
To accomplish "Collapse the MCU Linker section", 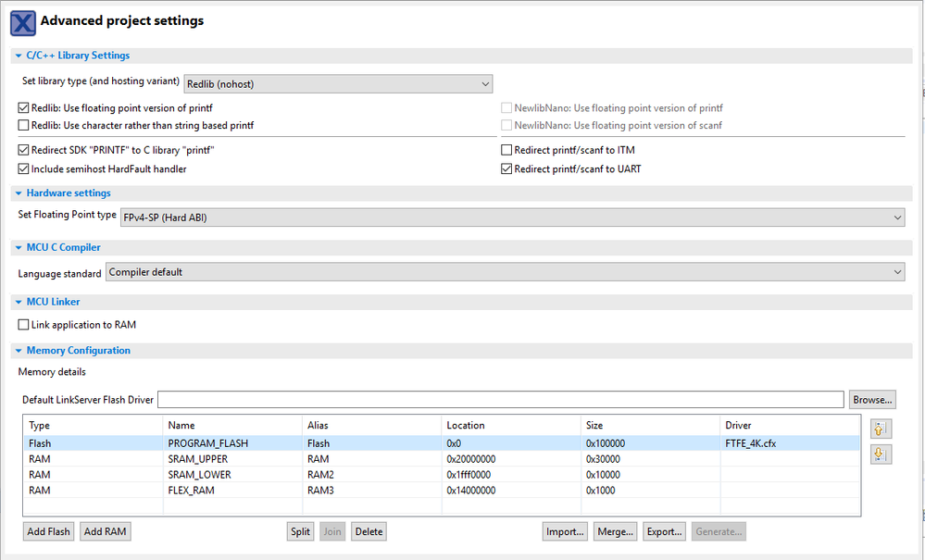I will 19,302.
